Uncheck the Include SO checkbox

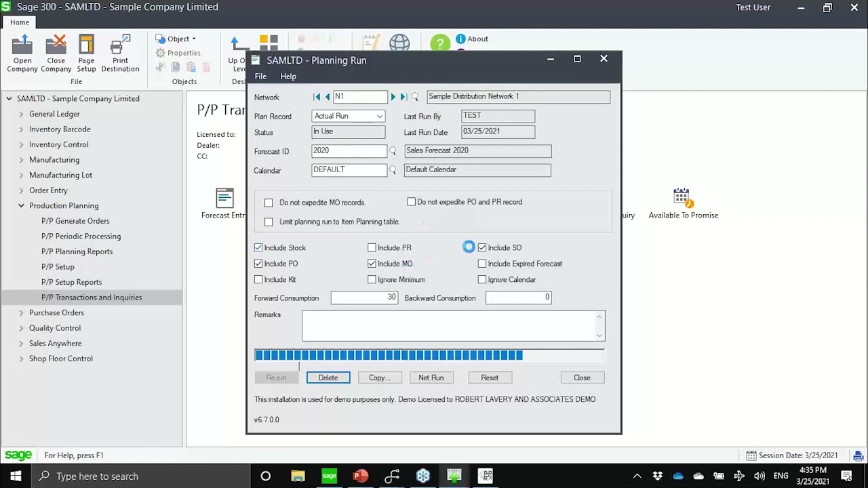point(482,248)
